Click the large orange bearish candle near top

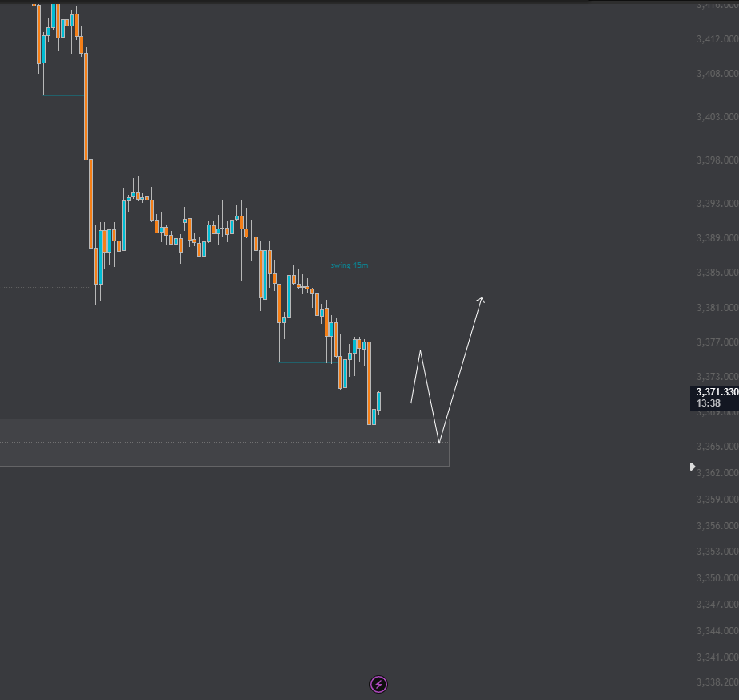[86, 104]
